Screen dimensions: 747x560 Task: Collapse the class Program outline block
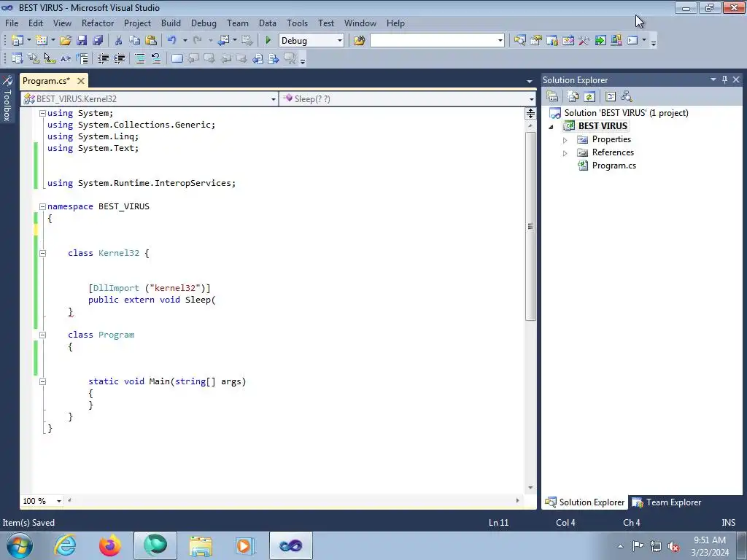point(42,335)
